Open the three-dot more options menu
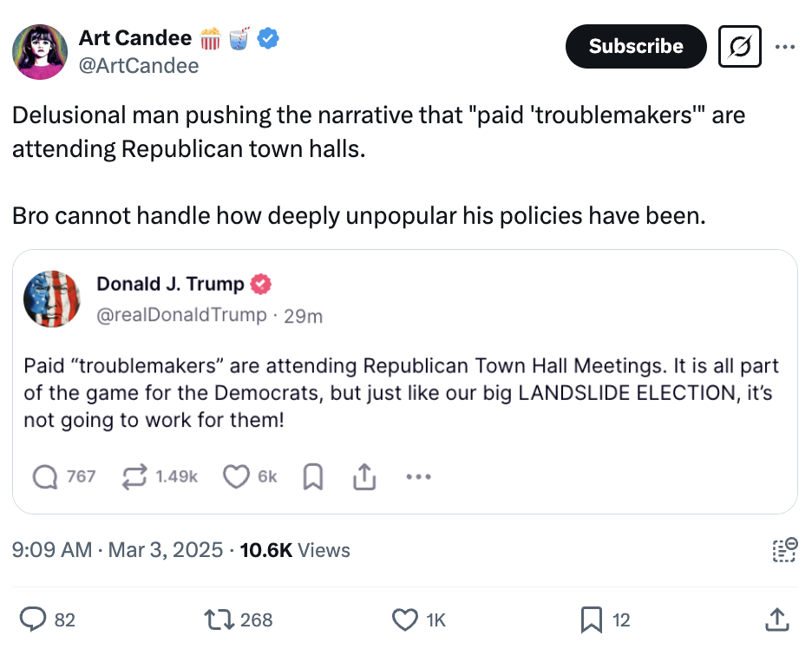The height and width of the screenshot is (649, 812). (785, 47)
